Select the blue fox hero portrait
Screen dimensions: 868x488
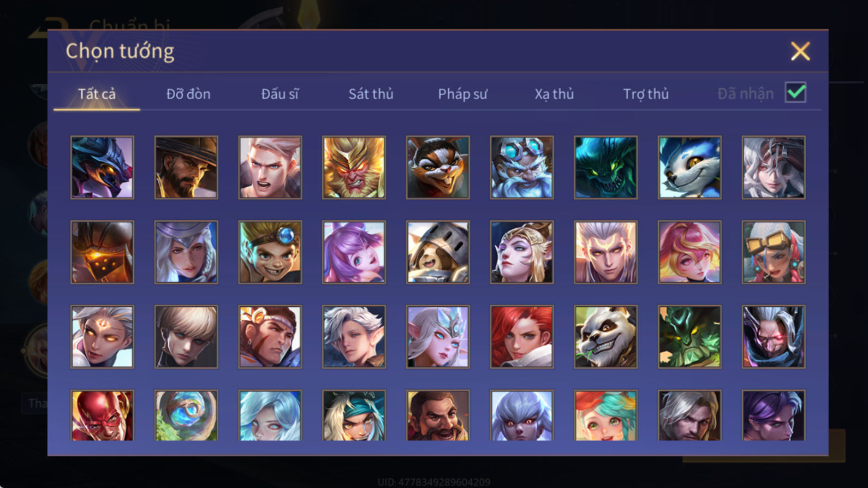pyautogui.click(x=689, y=167)
